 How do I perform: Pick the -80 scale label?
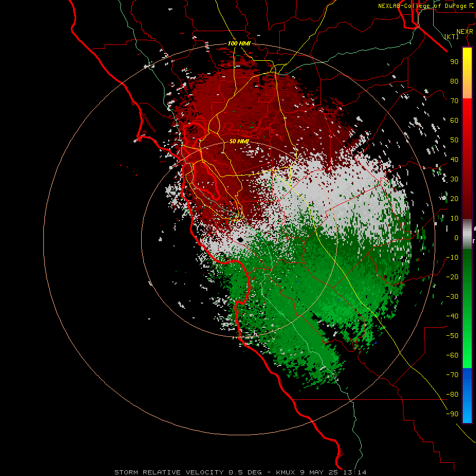[x=452, y=395]
